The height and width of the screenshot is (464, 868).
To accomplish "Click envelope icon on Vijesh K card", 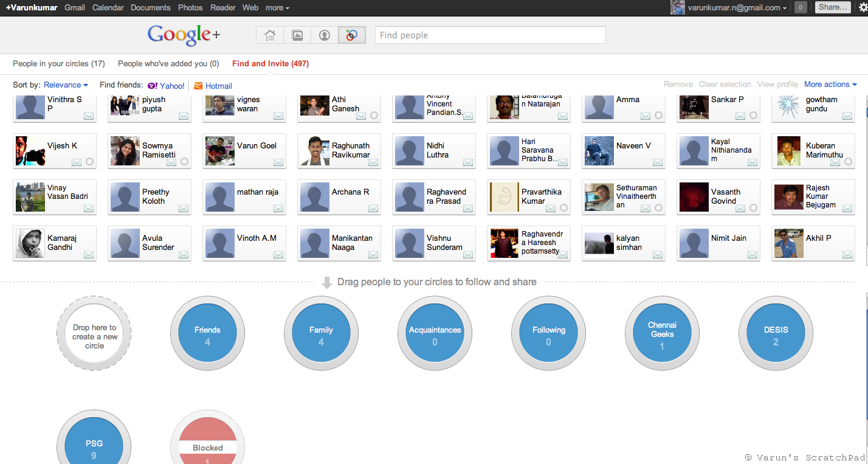I will pos(77,162).
